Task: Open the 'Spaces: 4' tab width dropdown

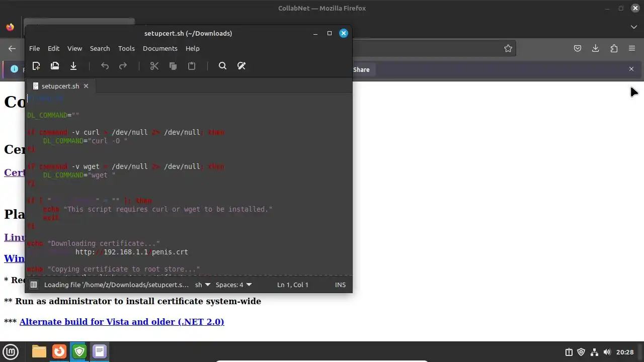Action: [233, 285]
